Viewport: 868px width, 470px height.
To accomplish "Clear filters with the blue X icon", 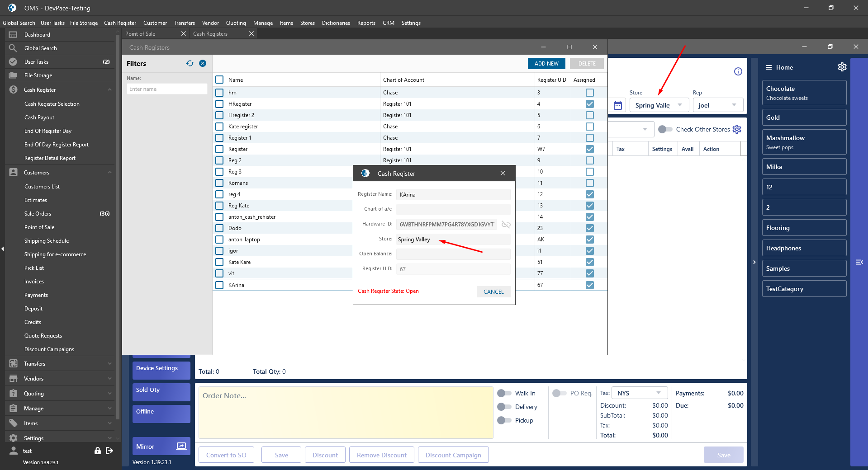I will (x=203, y=64).
